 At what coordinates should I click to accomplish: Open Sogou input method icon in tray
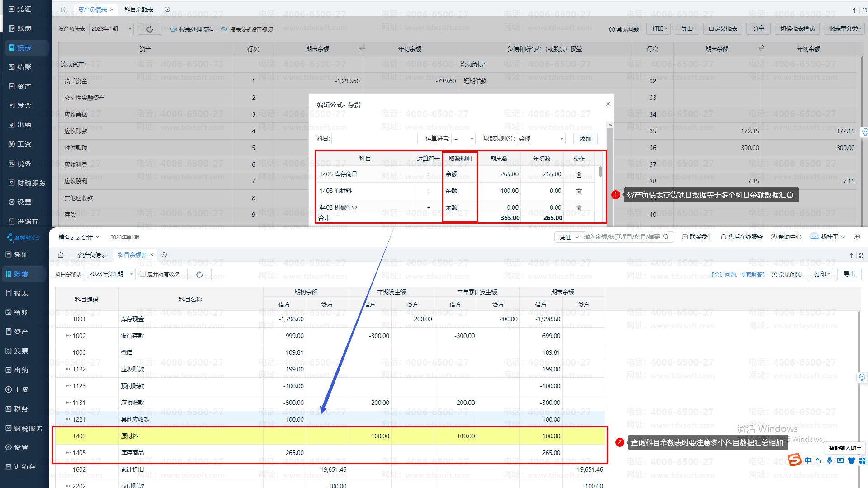tap(794, 460)
